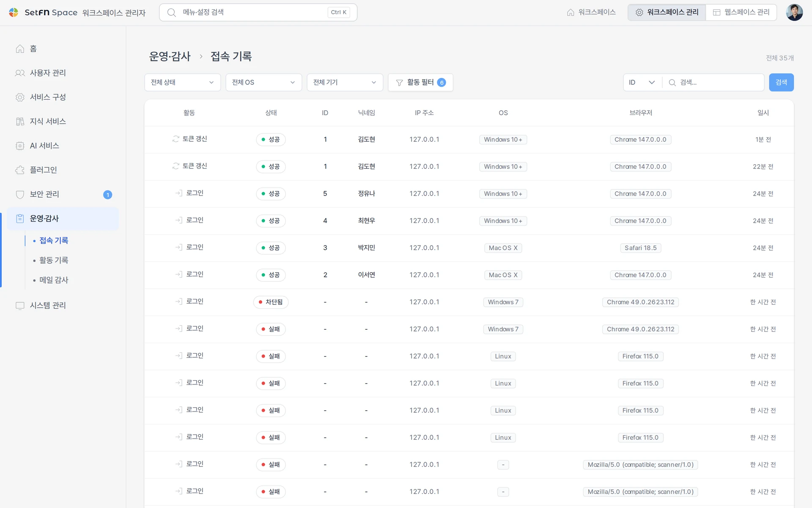The image size is (812, 508).
Task: Click the 워크스페이스 link in header
Action: (x=591, y=12)
